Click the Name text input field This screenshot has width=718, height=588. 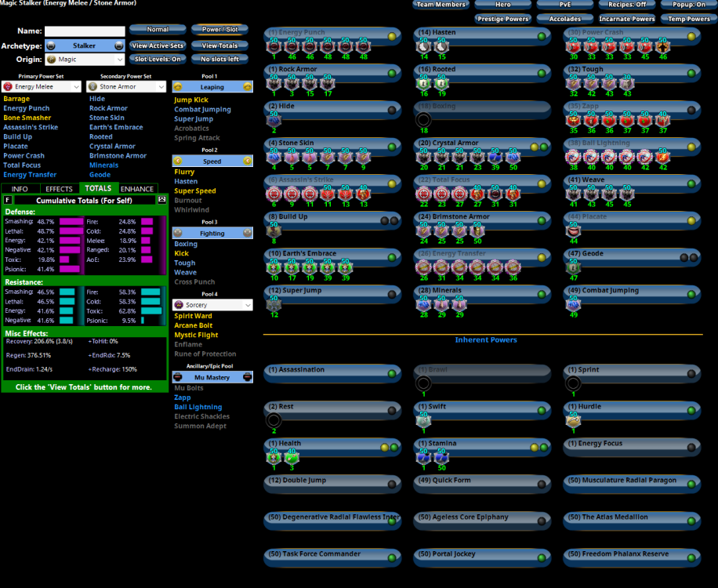85,31
